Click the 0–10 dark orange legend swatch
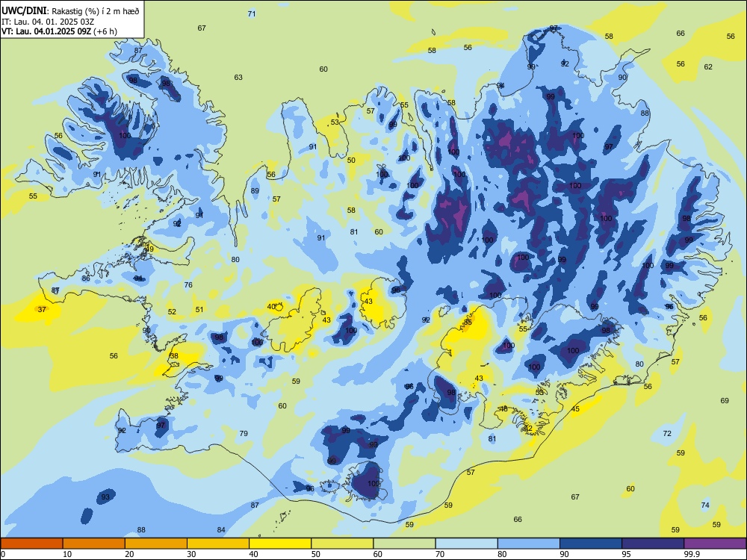This screenshot has height=560, width=747. (x=32, y=544)
